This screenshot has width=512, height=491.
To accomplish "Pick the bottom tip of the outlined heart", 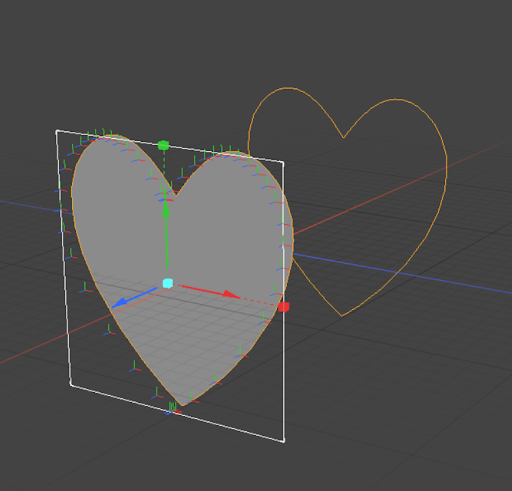I will 342,316.
